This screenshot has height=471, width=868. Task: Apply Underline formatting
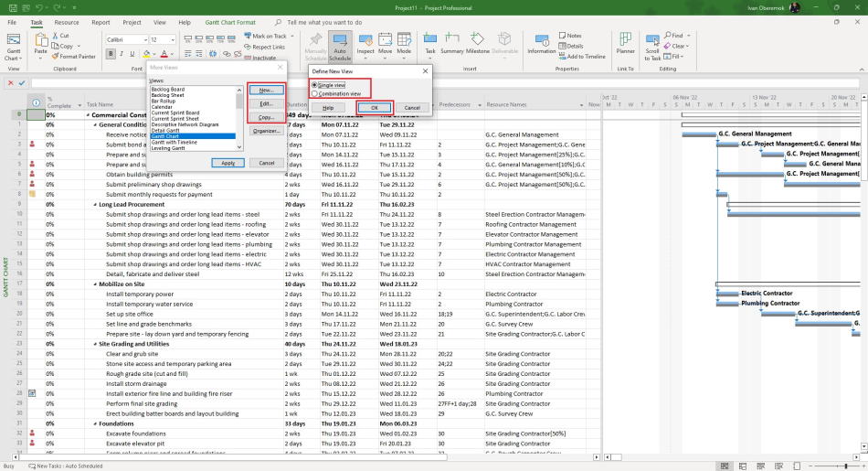(x=132, y=54)
